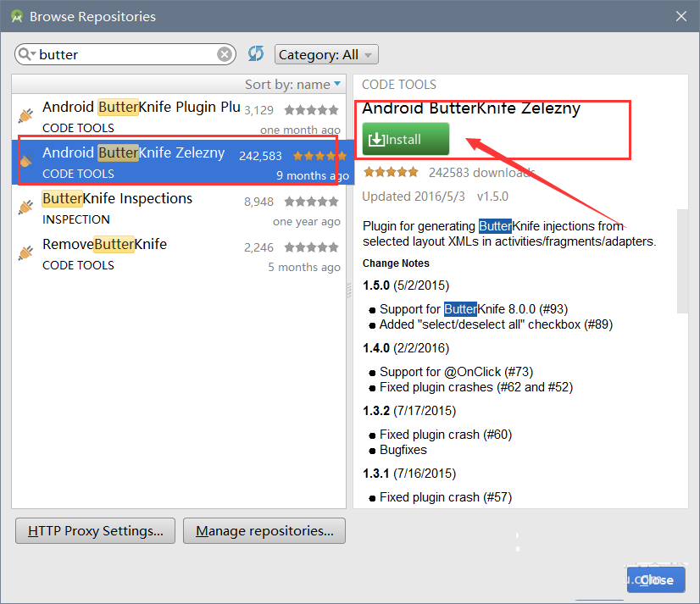The height and width of the screenshot is (604, 700).
Task: Select RemoveButterKnife plugin row
Action: click(179, 254)
